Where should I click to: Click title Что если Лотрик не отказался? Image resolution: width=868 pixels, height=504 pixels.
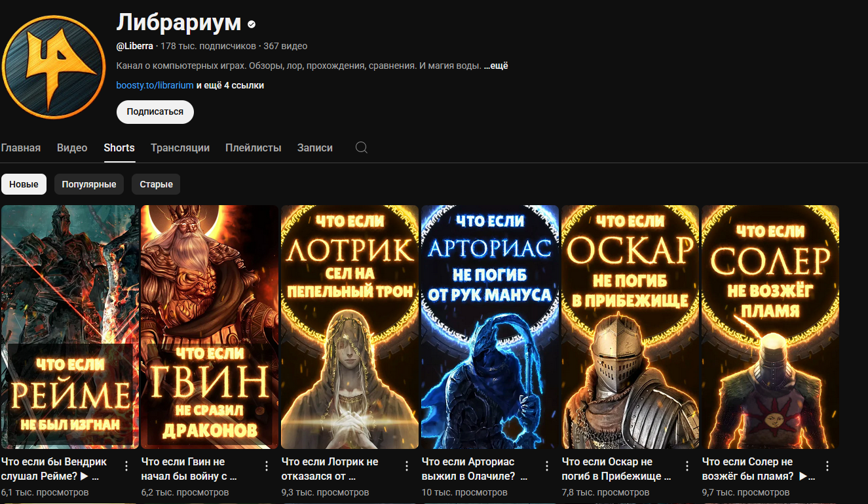pos(330,469)
